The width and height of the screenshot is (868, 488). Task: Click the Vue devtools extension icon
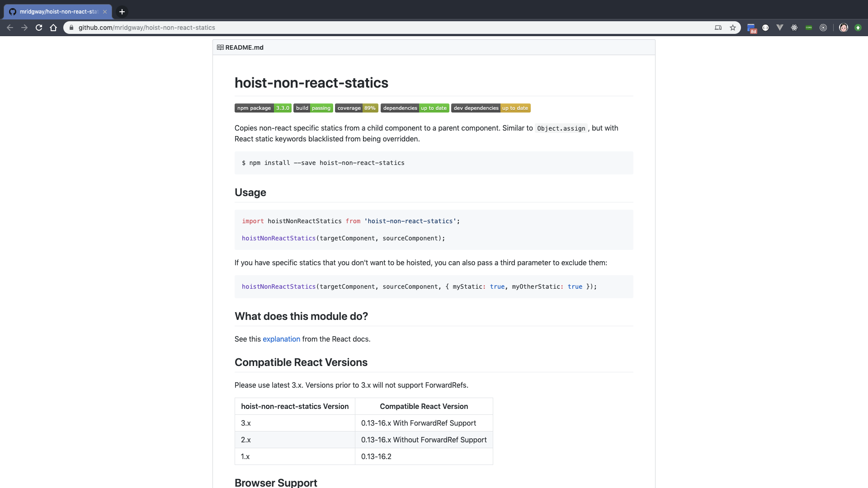pos(780,28)
